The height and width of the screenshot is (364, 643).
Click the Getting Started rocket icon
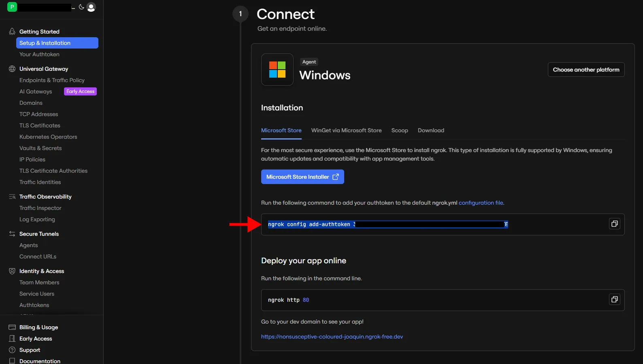click(12, 32)
